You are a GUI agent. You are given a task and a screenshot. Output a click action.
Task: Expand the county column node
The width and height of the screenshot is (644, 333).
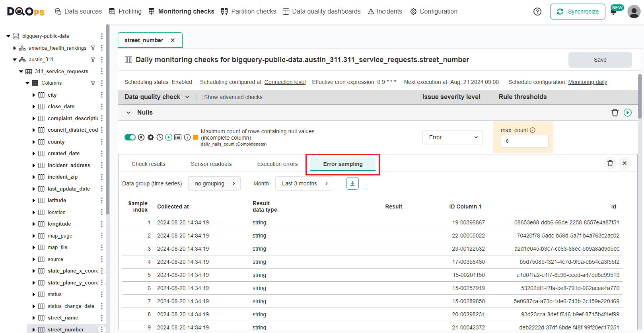pyautogui.click(x=34, y=142)
